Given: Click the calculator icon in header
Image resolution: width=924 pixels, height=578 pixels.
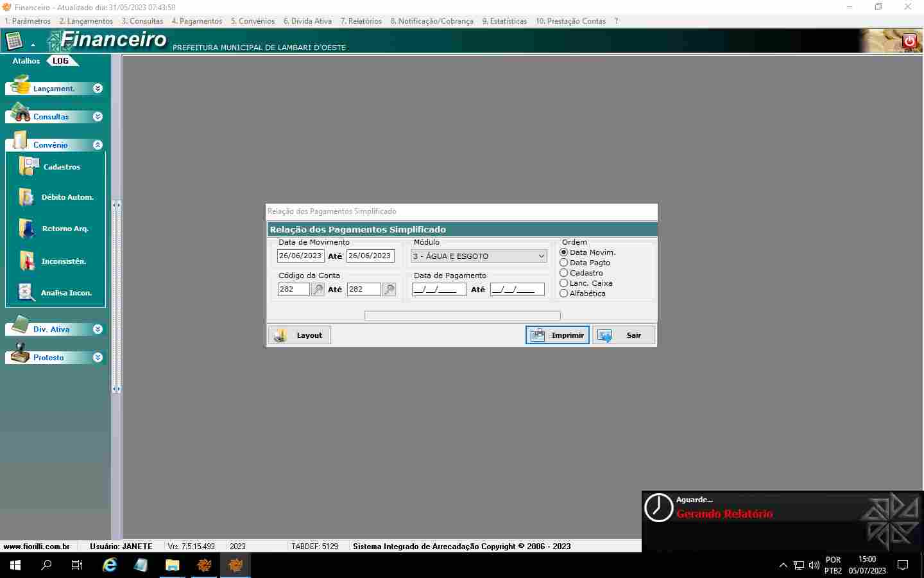Looking at the screenshot, I should click(x=13, y=42).
